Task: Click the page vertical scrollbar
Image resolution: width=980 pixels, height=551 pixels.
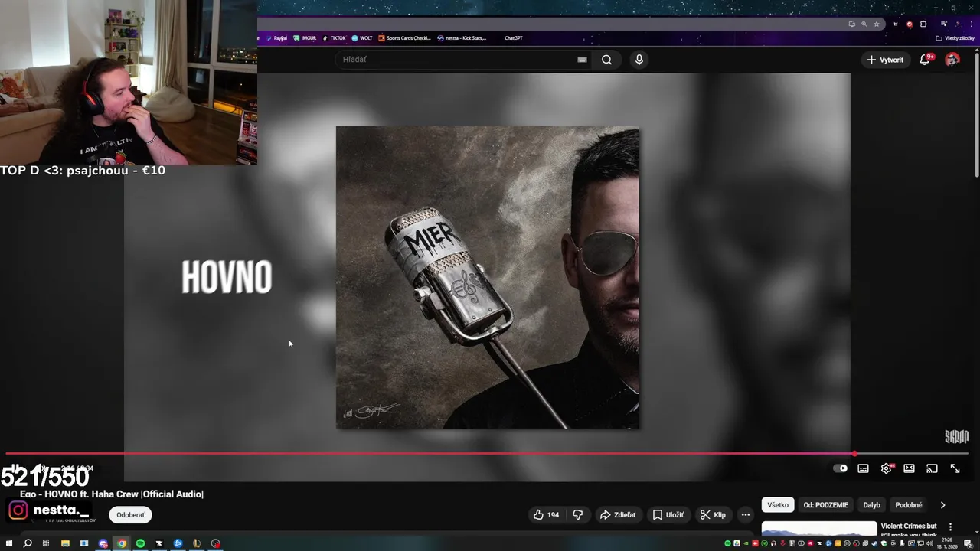Action: pyautogui.click(x=977, y=115)
